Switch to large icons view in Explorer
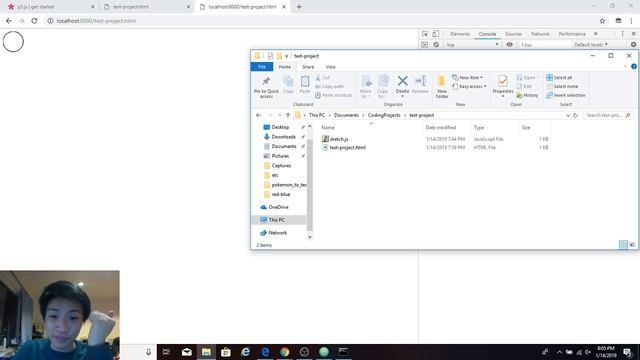The image size is (640, 360). coord(632,244)
